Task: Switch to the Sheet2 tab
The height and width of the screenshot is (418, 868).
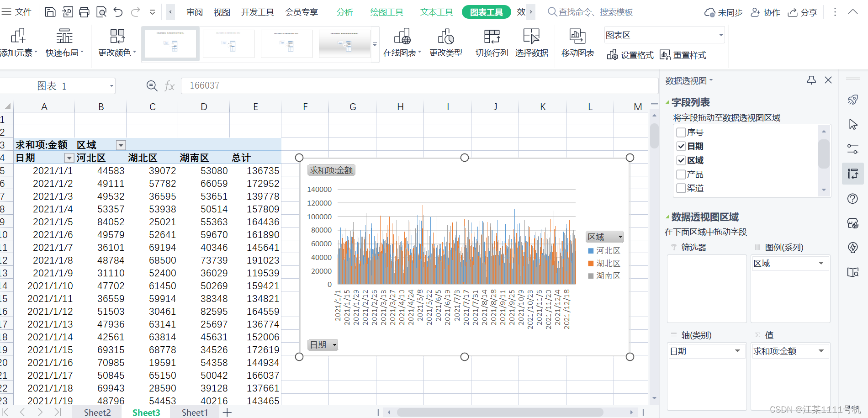Action: [97, 413]
